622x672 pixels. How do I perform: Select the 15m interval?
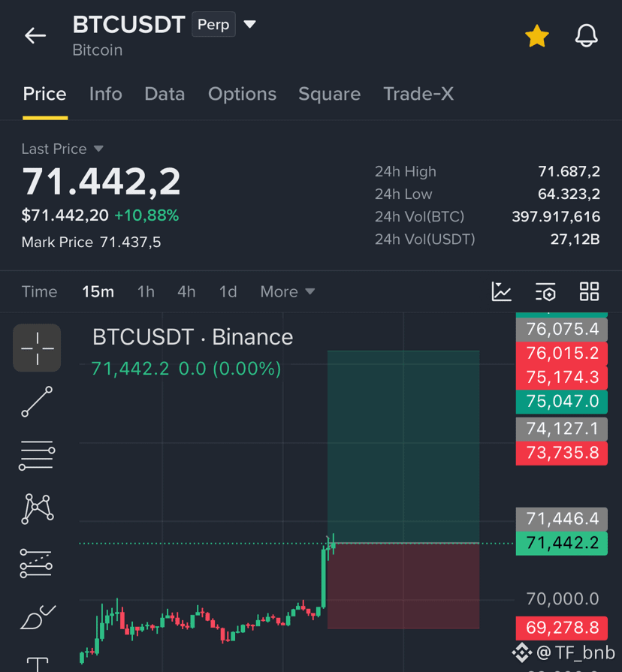[x=98, y=292]
